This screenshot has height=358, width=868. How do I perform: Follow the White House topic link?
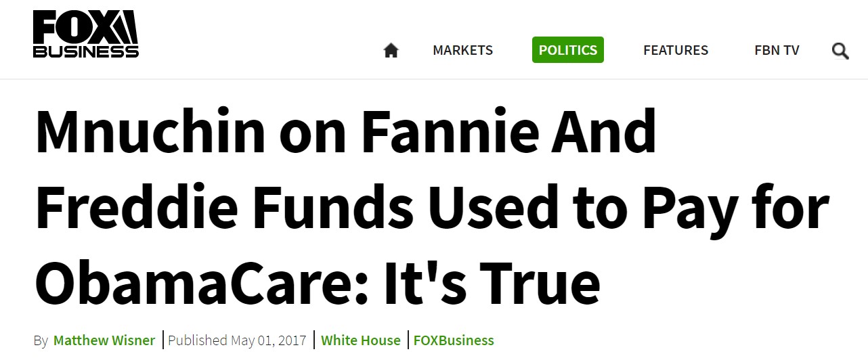point(360,340)
